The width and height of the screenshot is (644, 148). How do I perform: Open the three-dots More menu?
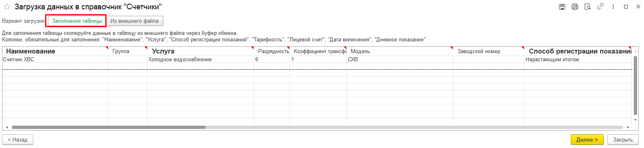point(613,7)
